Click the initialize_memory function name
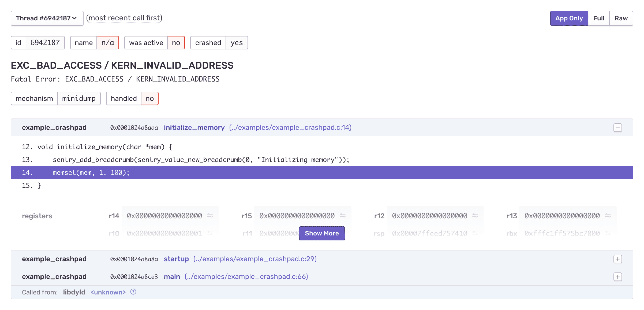This screenshot has width=644, height=310. tap(194, 128)
